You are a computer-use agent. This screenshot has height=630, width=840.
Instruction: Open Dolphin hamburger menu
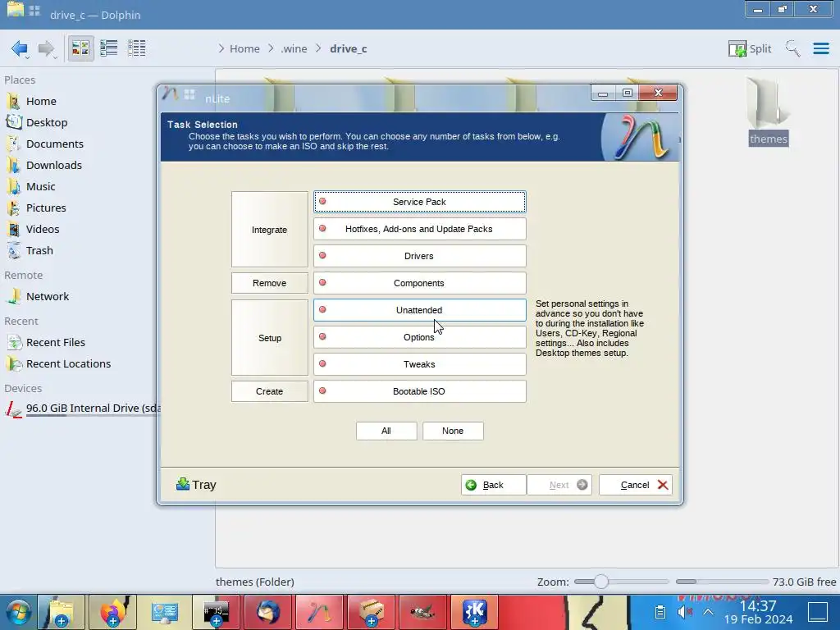tap(820, 48)
